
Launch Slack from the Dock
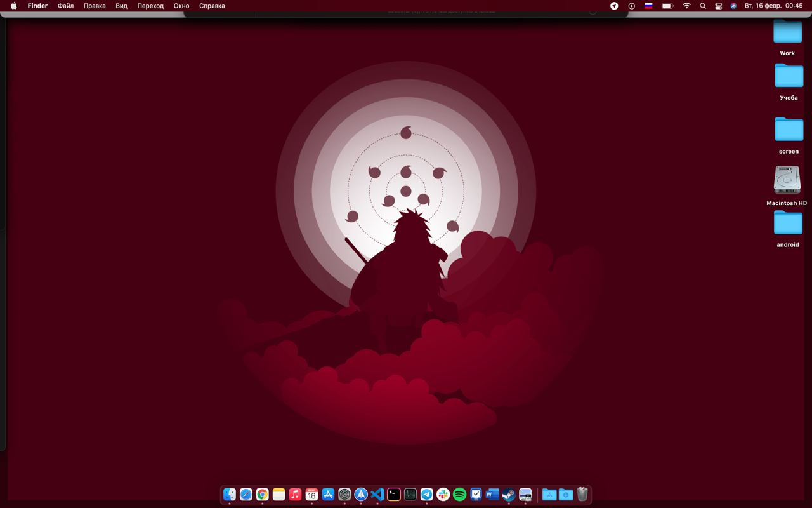tap(443, 494)
